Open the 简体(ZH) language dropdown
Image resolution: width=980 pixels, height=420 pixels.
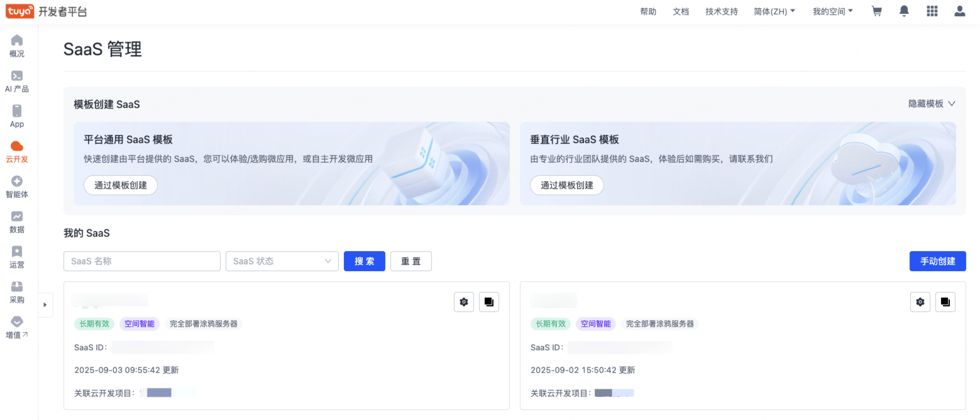pyautogui.click(x=774, y=11)
